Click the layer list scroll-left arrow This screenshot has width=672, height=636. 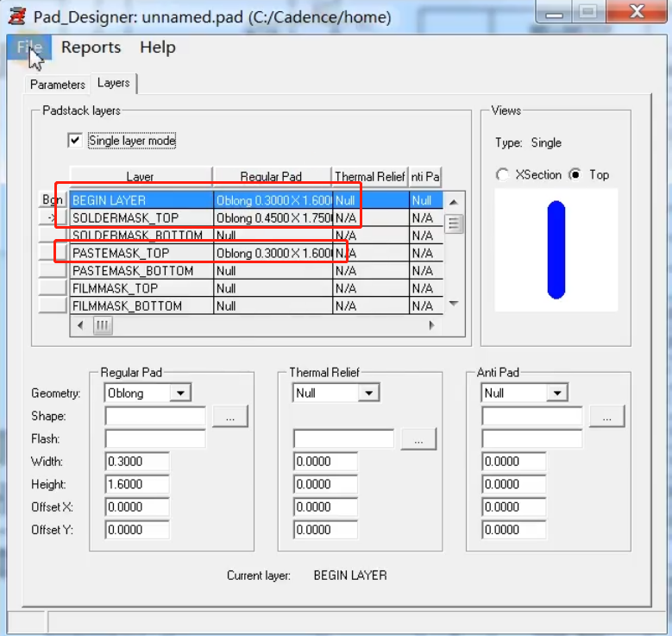80,325
